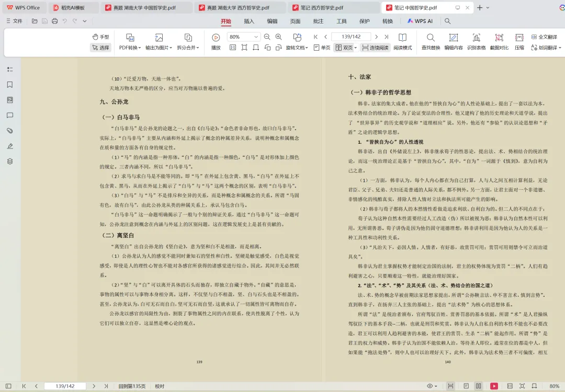This screenshot has width=565, height=392.
Task: Open the PDF转换 dropdown menu
Action: [129, 42]
